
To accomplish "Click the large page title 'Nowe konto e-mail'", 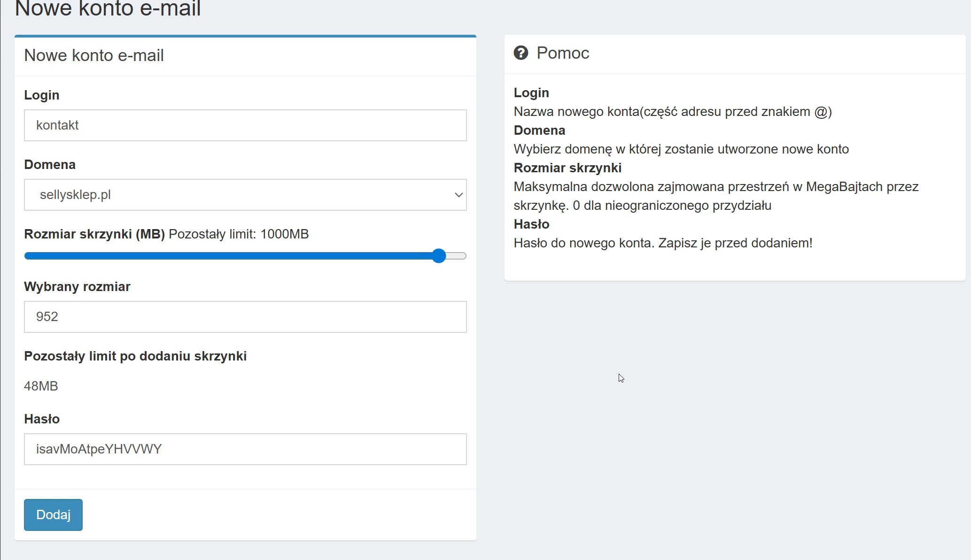I will tap(108, 8).
